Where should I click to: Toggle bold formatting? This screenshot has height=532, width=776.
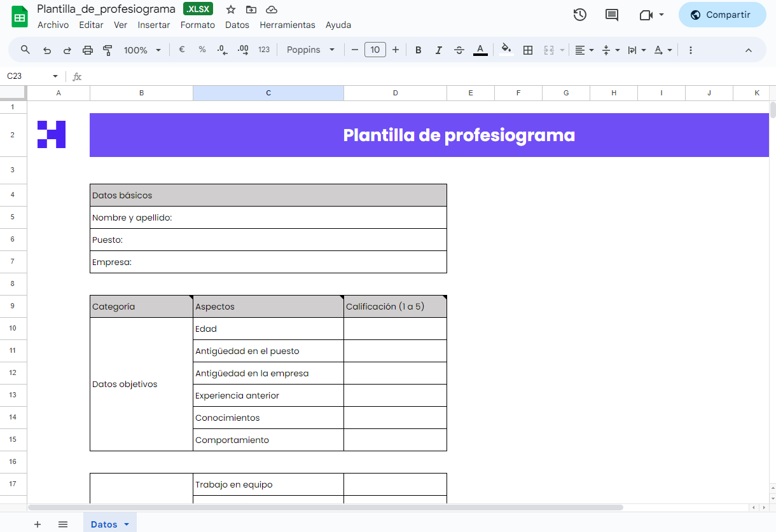pyautogui.click(x=418, y=50)
